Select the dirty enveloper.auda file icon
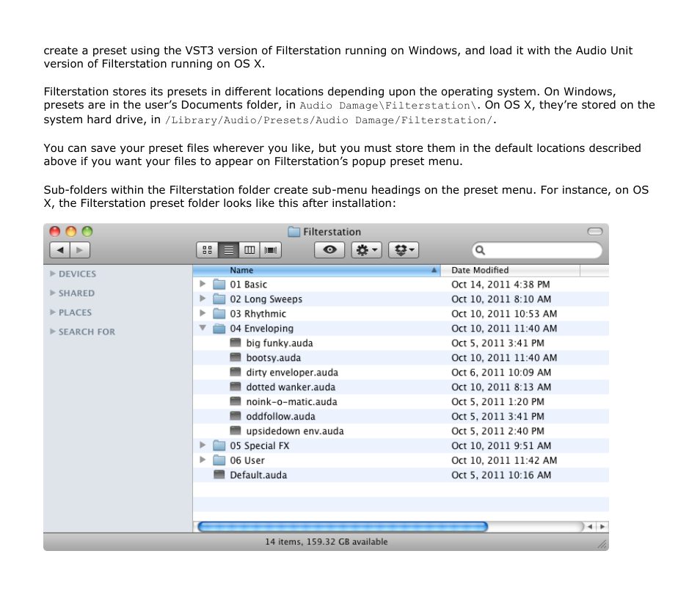The height and width of the screenshot is (595, 700). 236,372
